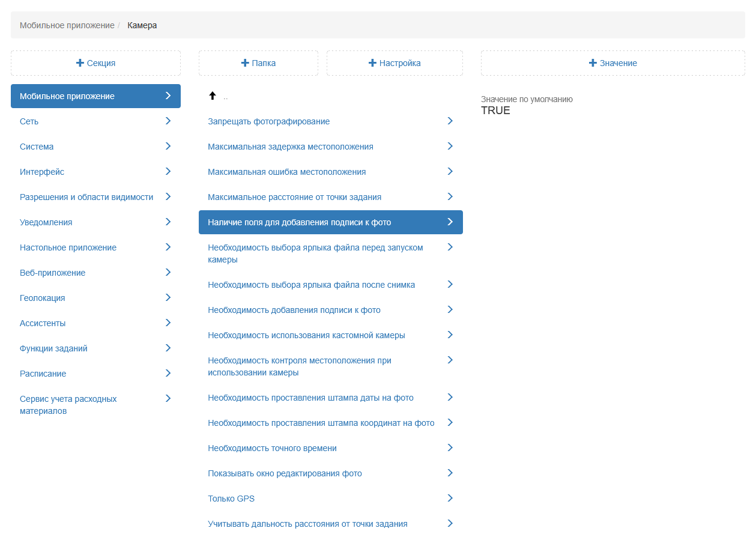The width and height of the screenshot is (756, 543).
Task: Open Необходимость использования кастомной камеры setting
Action: click(306, 335)
